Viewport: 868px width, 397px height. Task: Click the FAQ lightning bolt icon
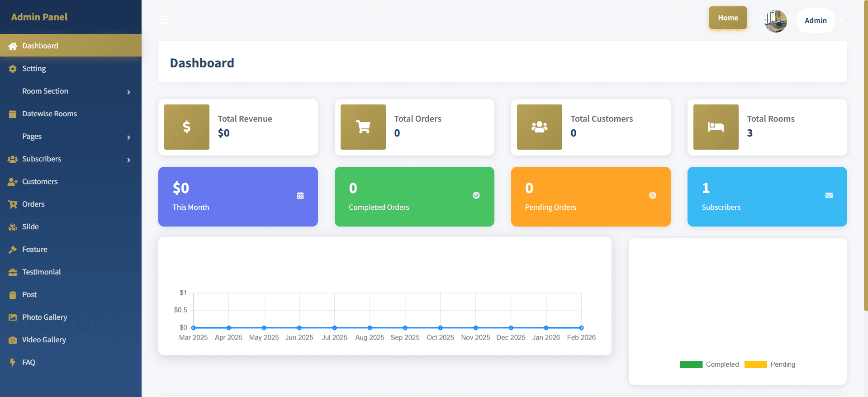[x=13, y=363]
